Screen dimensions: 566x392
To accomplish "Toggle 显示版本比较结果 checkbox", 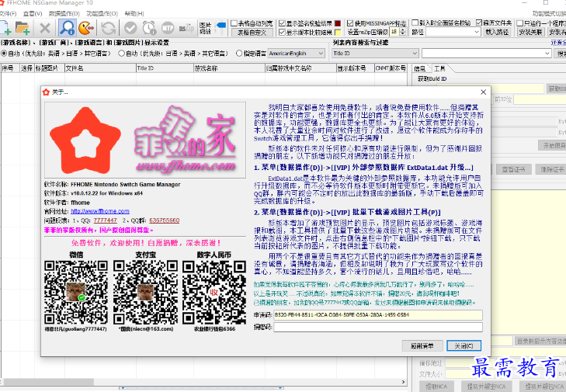I will click(282, 33).
